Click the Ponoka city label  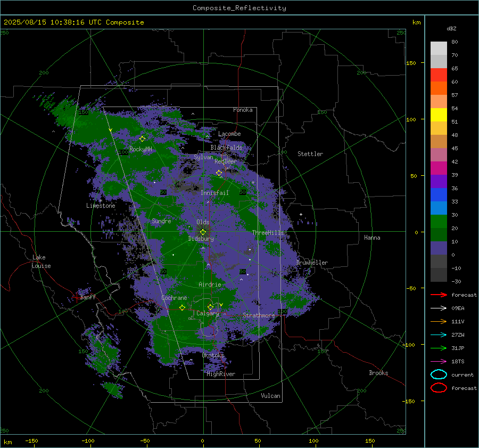tap(243, 110)
